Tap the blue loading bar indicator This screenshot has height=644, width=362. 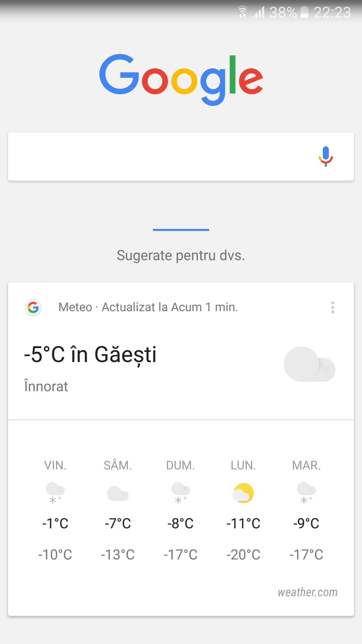181,230
